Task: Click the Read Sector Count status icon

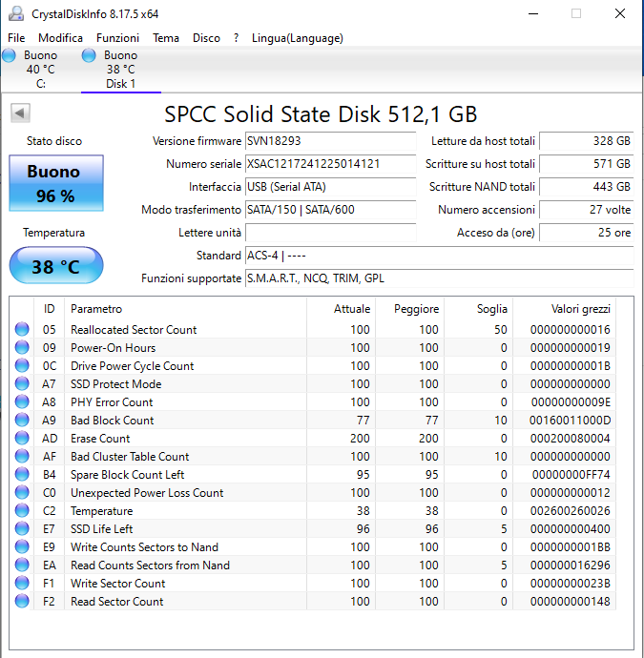Action: tap(22, 602)
